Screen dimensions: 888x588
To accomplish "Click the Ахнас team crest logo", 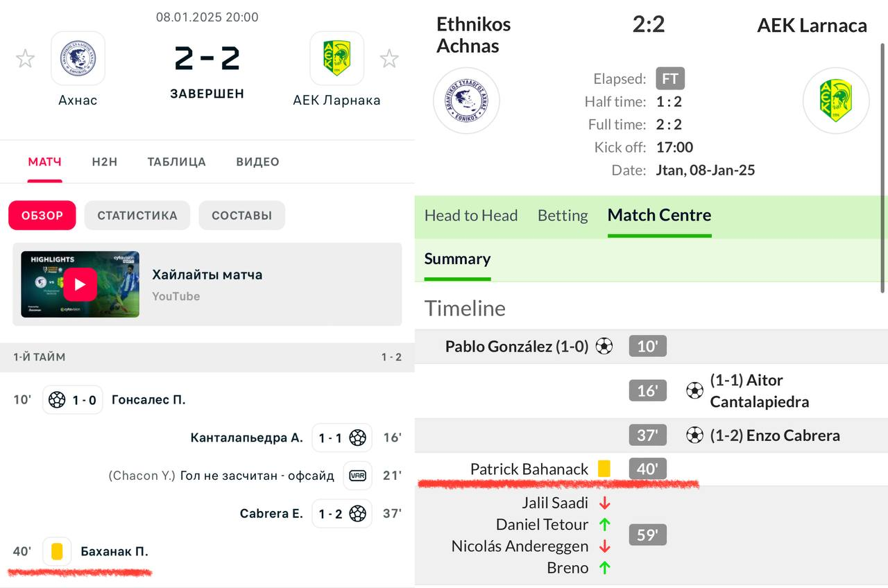I will [78, 58].
